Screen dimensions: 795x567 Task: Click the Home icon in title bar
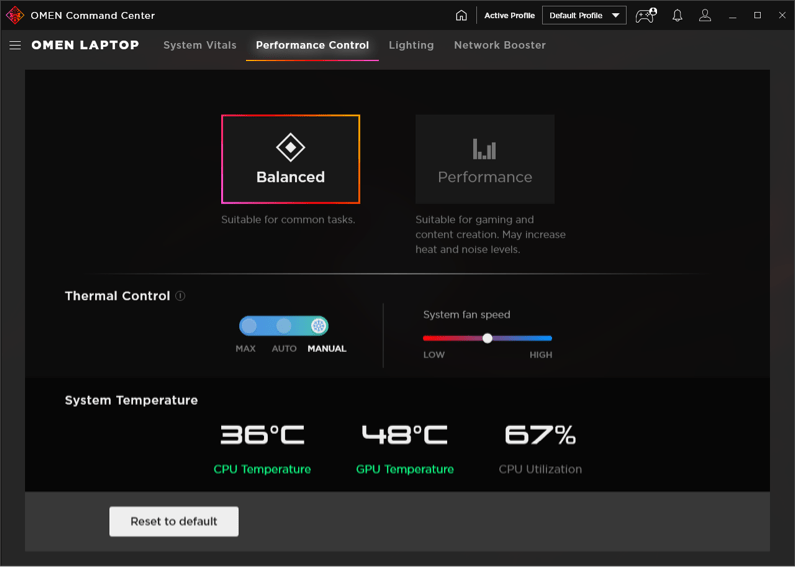pyautogui.click(x=461, y=16)
